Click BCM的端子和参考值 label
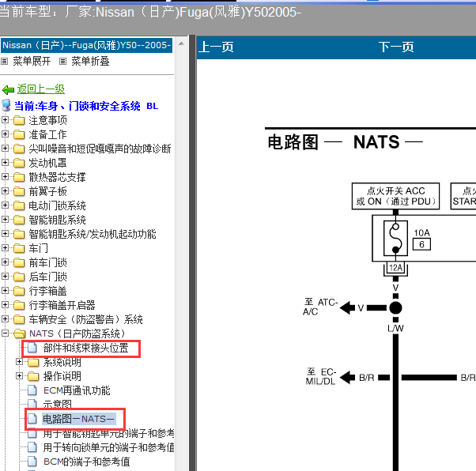 (86, 462)
